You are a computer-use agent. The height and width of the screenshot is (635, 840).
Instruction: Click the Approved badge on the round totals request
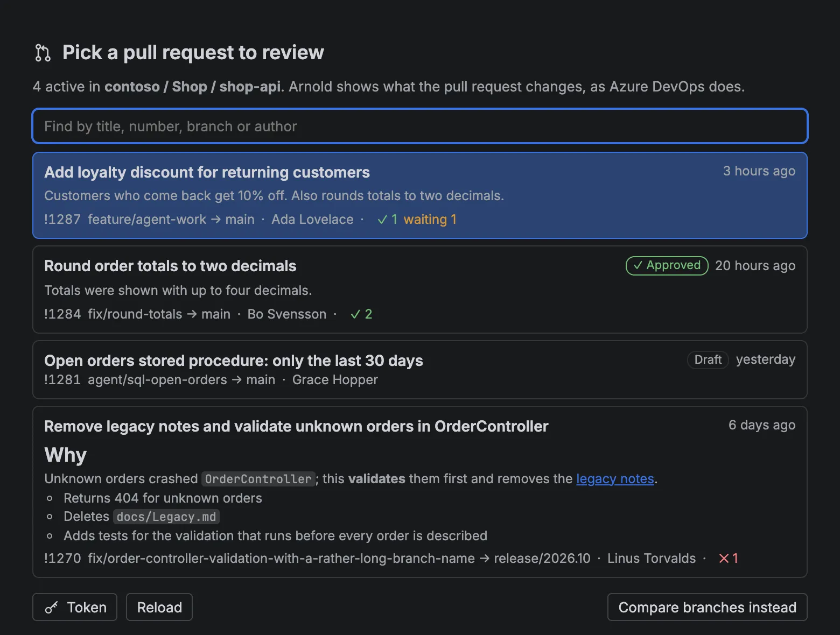click(667, 265)
